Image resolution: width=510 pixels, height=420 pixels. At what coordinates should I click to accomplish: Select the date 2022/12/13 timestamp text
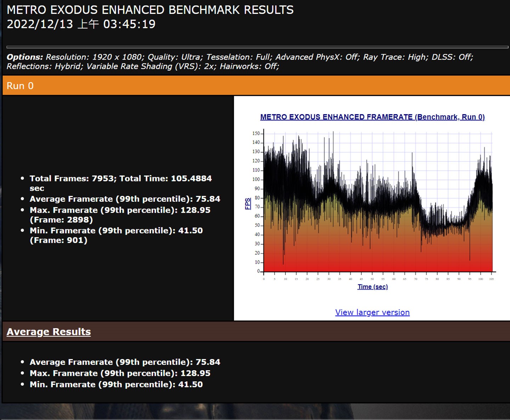tap(81, 24)
